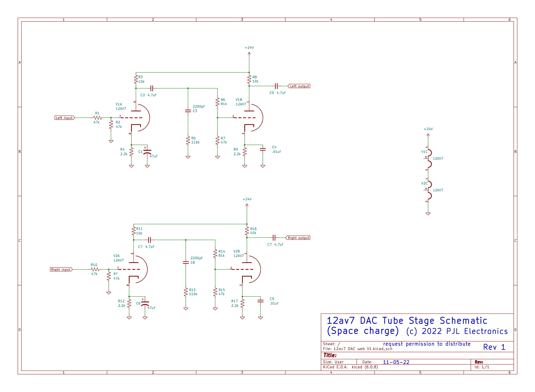Select the Right input label

tap(61, 269)
